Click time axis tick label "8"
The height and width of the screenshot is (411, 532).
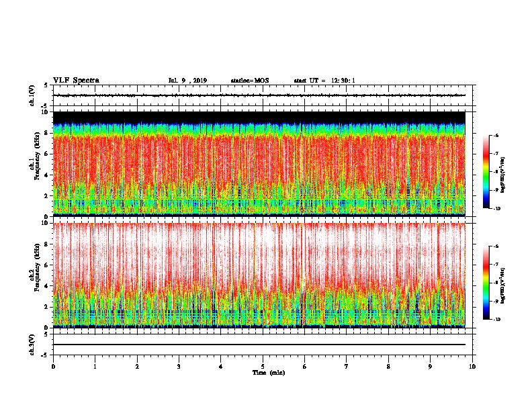[x=388, y=367]
